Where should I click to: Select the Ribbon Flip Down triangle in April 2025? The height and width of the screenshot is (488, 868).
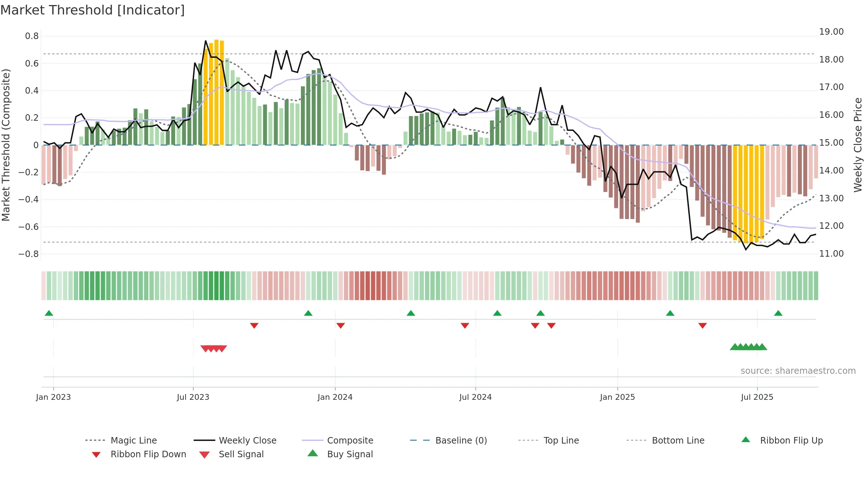(x=703, y=325)
